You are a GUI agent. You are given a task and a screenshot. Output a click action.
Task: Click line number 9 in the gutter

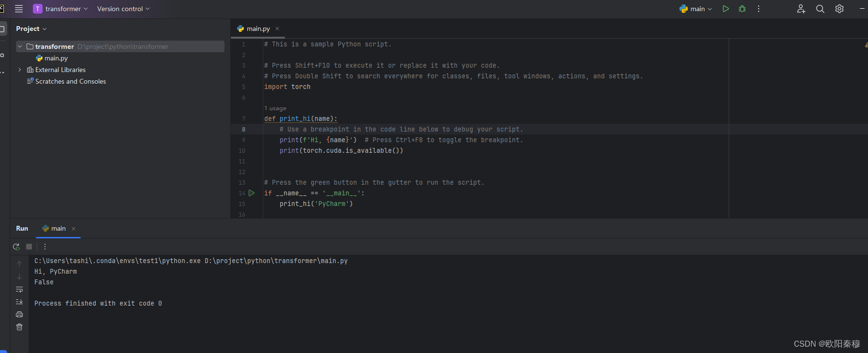[243, 140]
